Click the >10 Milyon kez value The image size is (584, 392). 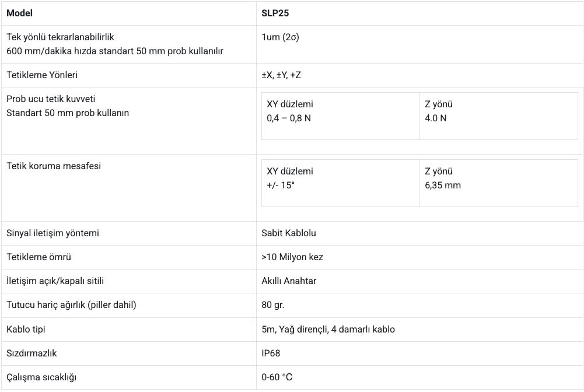tap(292, 257)
